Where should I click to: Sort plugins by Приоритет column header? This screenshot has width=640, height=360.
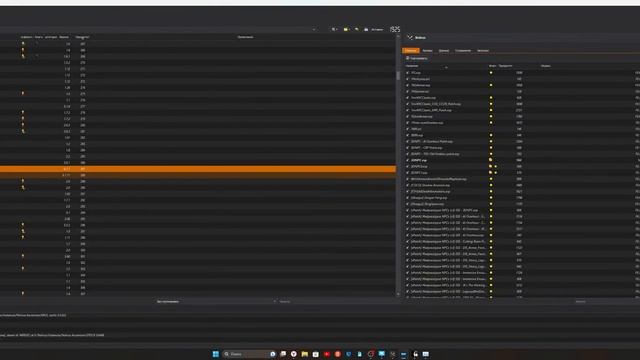pos(506,66)
